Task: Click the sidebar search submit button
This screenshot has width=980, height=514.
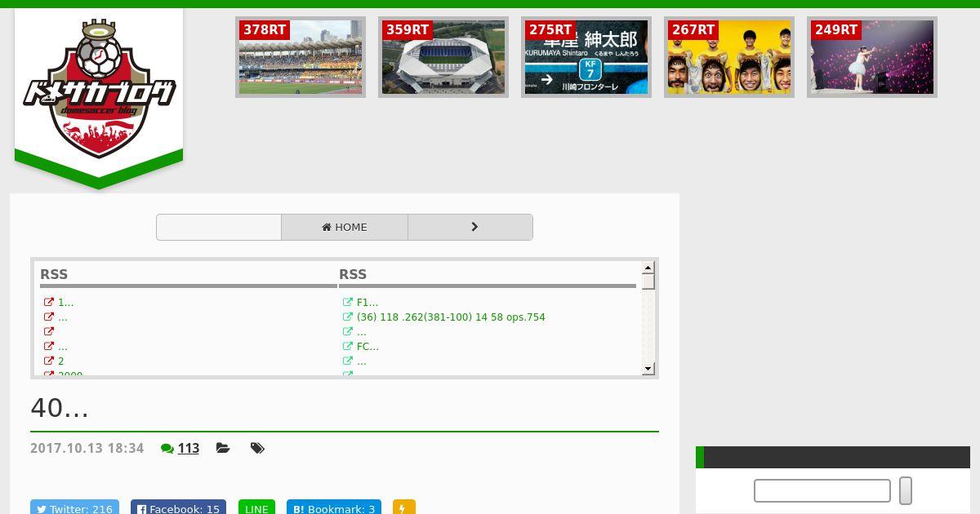Action: (x=906, y=490)
